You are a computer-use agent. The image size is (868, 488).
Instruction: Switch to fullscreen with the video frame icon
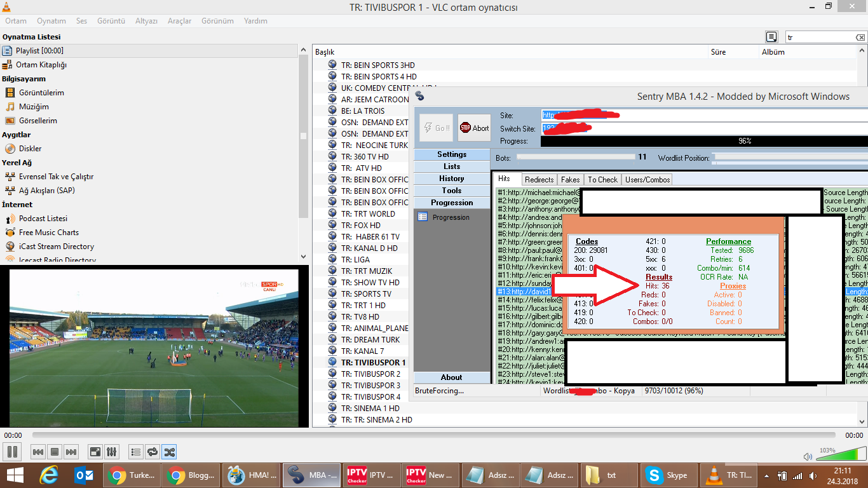coord(94,452)
